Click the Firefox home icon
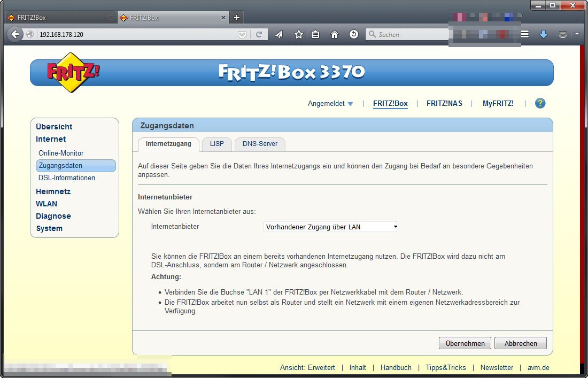The width and height of the screenshot is (588, 378). point(334,34)
